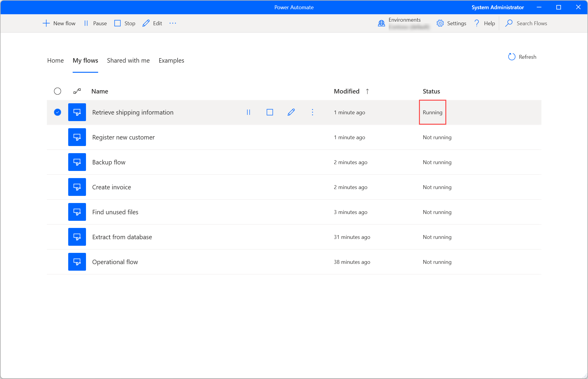This screenshot has width=588, height=379.
Task: Switch to the Shared with me tab
Action: click(x=128, y=61)
